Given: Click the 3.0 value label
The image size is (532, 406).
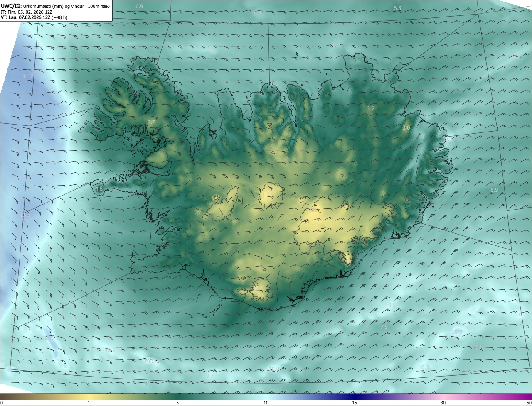Looking at the screenshot, I should click(406, 128).
